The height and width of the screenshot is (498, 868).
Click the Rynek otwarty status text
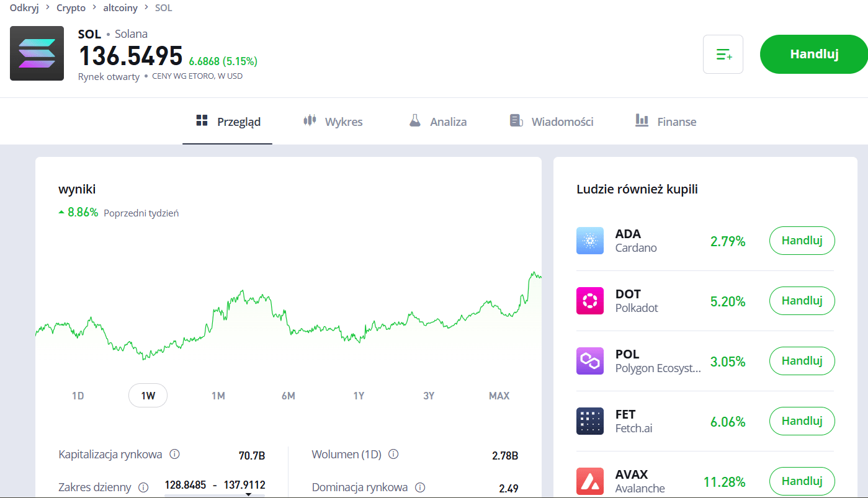[109, 77]
